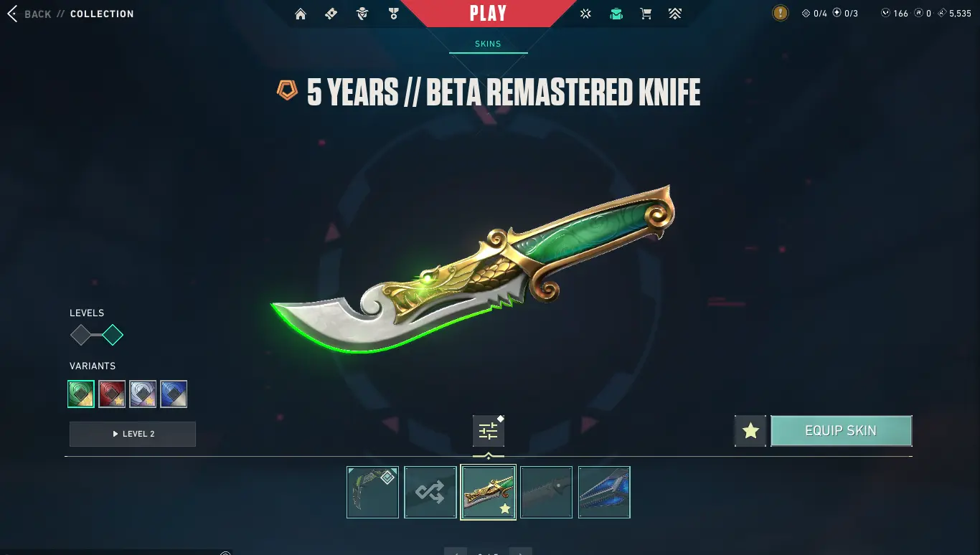Open the Battlepass ticket icon

click(331, 14)
